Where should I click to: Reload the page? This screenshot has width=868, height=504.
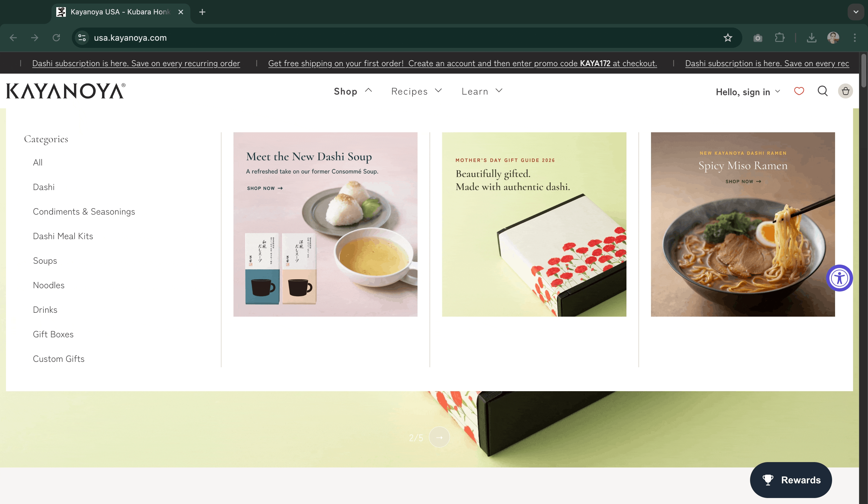56,38
